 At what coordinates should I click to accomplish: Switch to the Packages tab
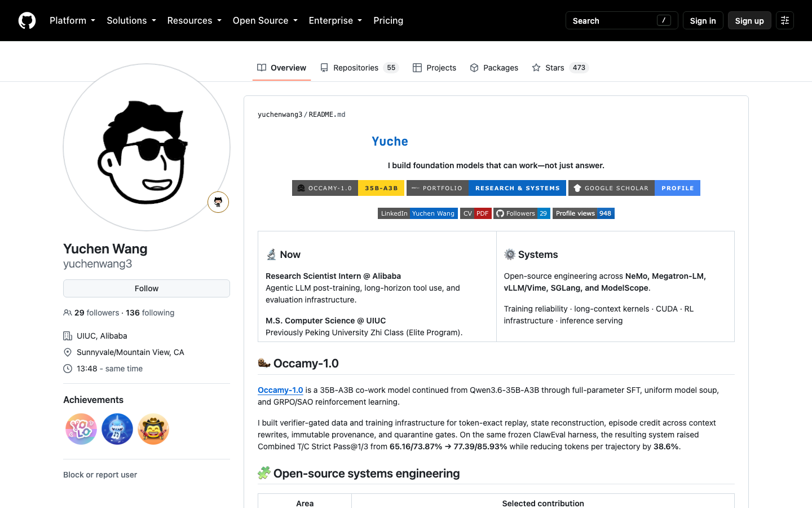[494, 68]
